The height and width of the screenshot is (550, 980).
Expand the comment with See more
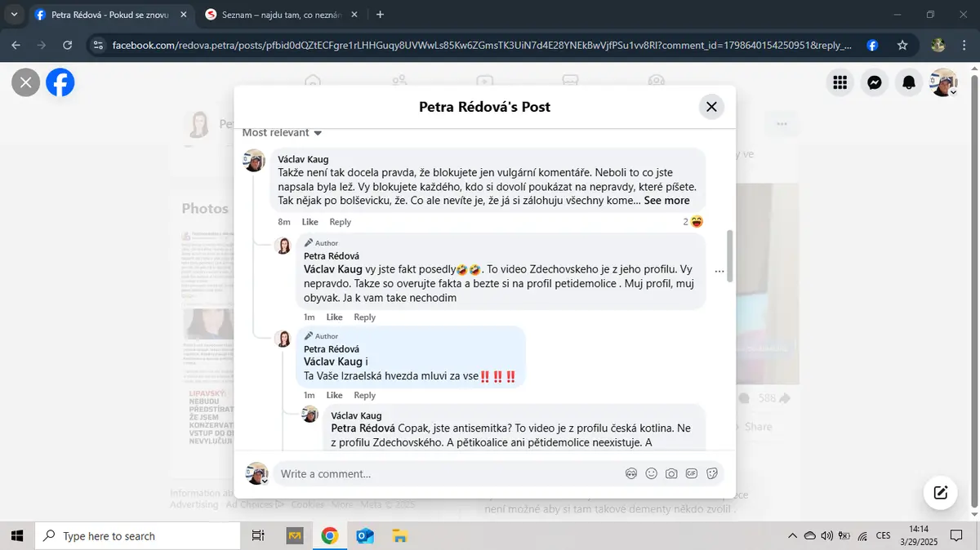point(666,201)
